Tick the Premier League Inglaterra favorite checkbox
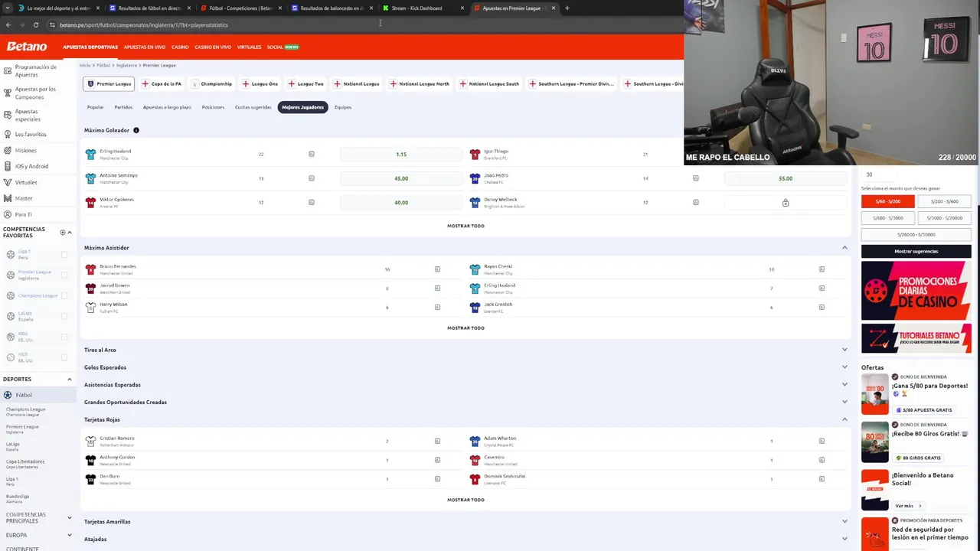 (x=64, y=275)
